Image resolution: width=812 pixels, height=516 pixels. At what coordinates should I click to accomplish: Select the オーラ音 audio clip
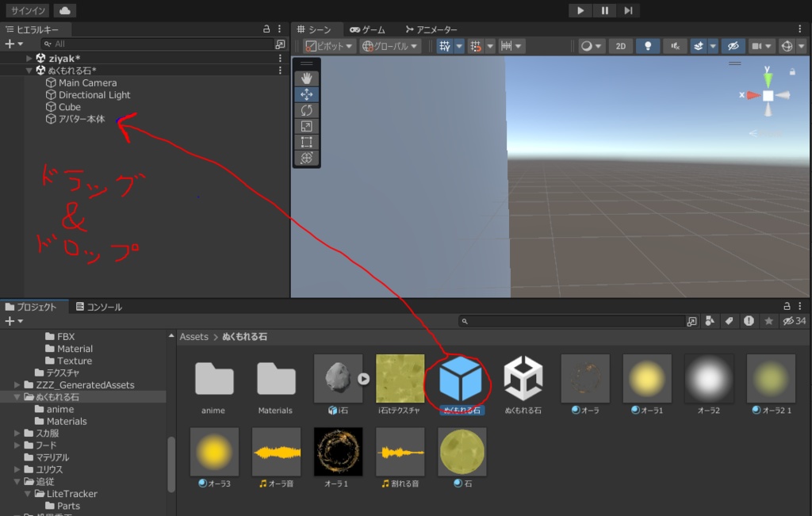click(276, 458)
